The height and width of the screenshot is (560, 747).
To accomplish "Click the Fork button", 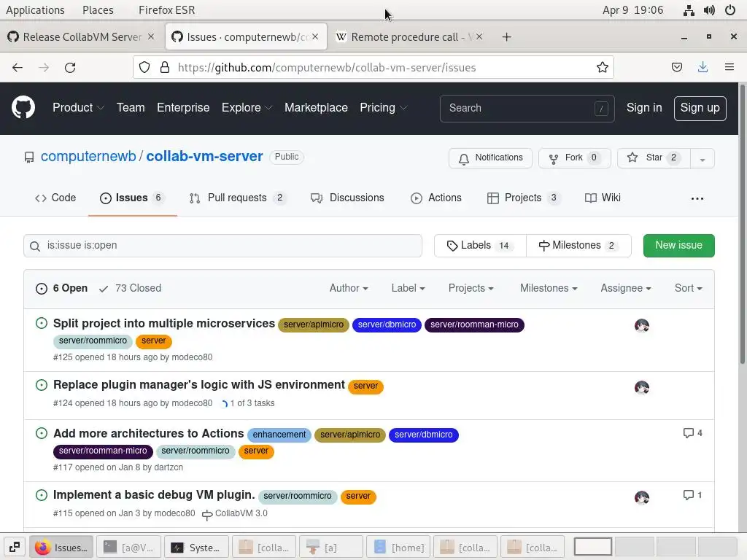I will coord(575,158).
